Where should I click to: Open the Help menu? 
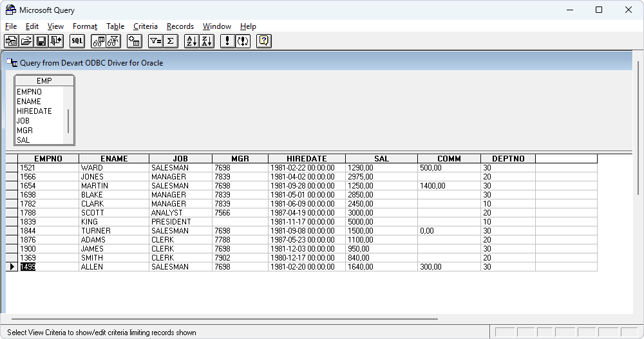[248, 26]
